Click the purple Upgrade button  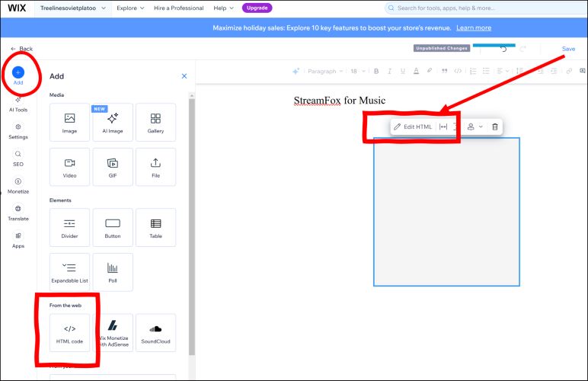click(257, 8)
